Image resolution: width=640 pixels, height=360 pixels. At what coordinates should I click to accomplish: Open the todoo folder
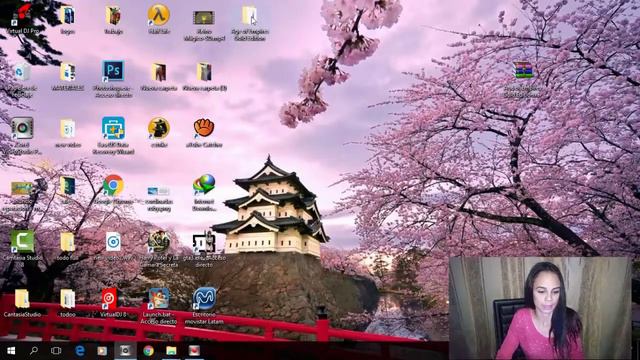click(x=68, y=303)
